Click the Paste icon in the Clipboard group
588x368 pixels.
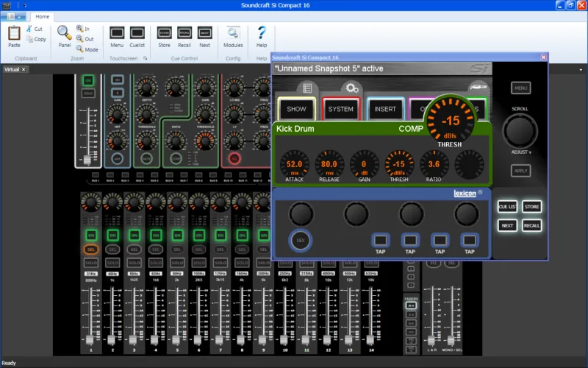(14, 33)
